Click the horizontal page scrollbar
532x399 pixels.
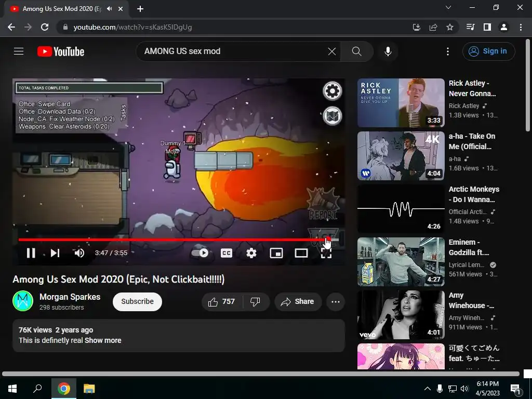tap(261, 374)
